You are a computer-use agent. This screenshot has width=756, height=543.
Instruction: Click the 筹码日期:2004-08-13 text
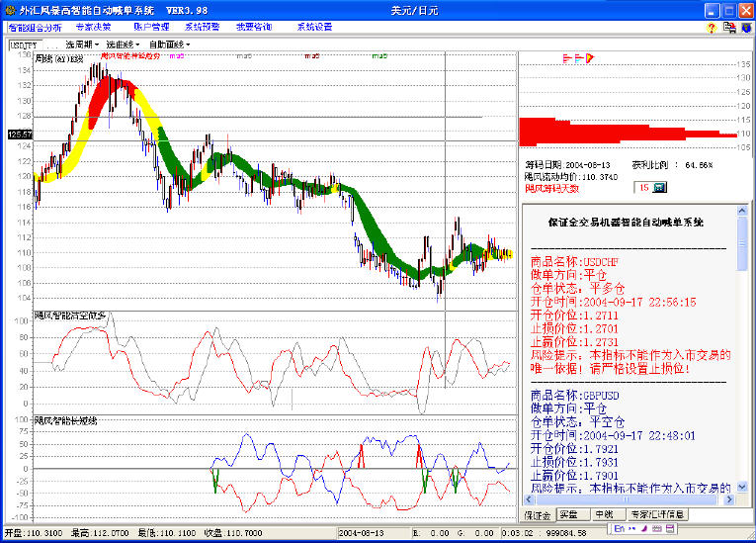(x=567, y=165)
